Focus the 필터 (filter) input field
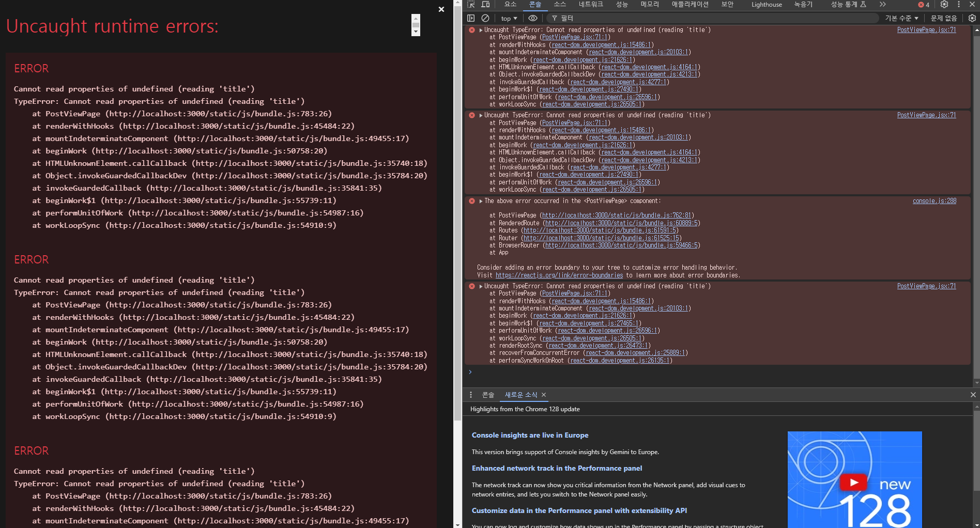Image resolution: width=980 pixels, height=528 pixels. [713, 18]
